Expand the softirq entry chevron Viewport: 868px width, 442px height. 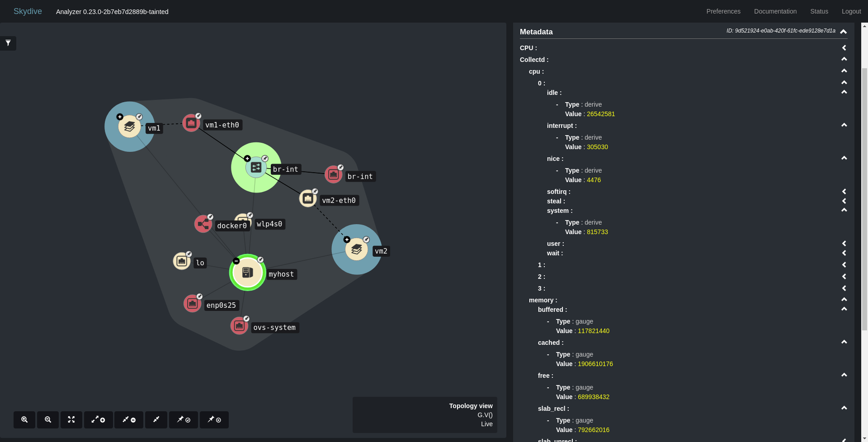[x=844, y=192]
